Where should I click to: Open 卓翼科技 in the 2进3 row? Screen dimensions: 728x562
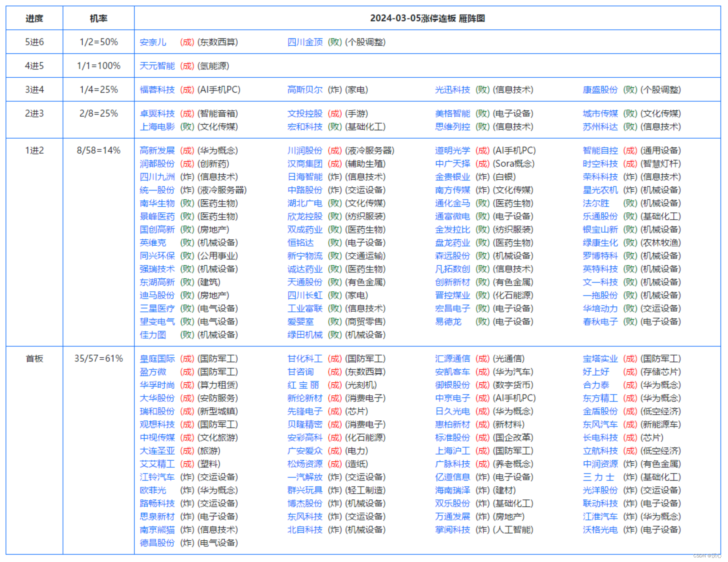click(x=157, y=114)
